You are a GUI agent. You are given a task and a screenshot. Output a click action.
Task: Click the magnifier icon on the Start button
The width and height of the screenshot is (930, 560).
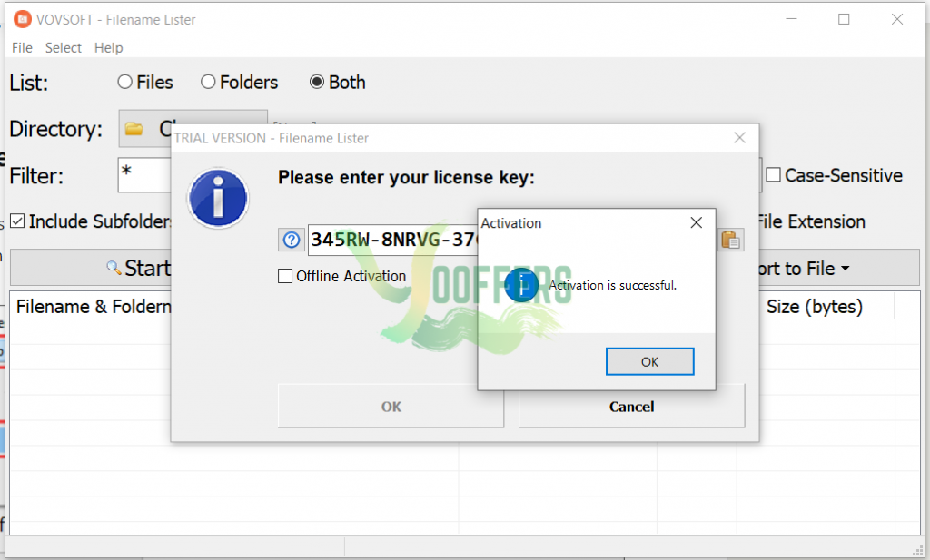(x=114, y=267)
